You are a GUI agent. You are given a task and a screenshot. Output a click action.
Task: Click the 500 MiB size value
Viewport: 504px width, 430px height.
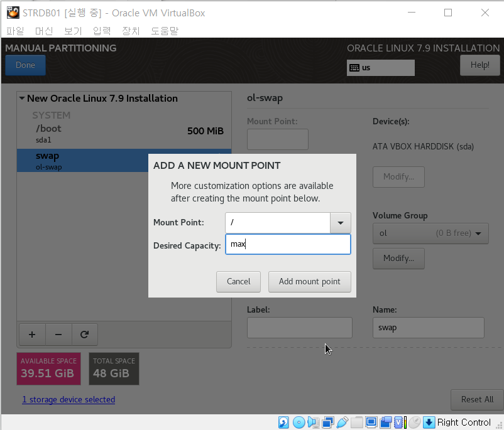point(205,131)
